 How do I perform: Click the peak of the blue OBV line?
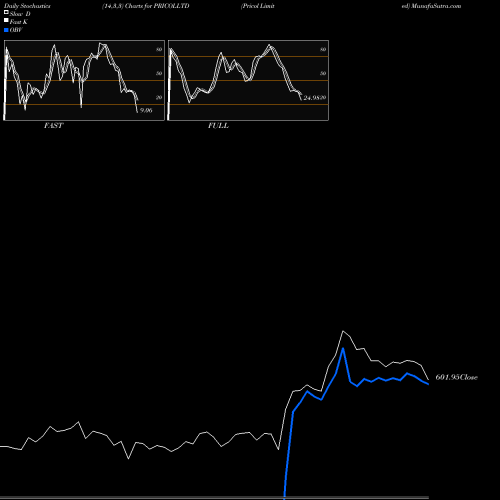pyautogui.click(x=343, y=348)
